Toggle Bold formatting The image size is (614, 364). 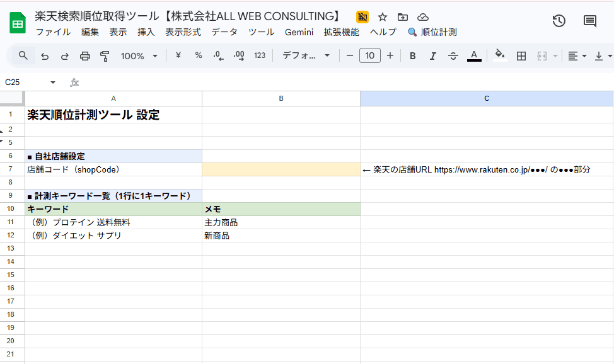413,56
